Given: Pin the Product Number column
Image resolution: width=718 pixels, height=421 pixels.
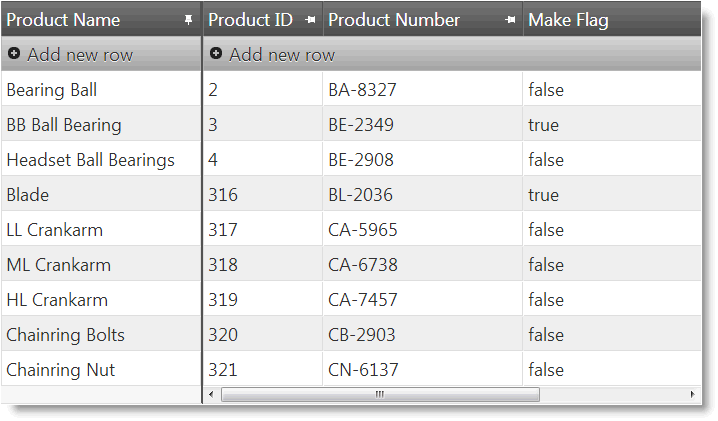Looking at the screenshot, I should pyautogui.click(x=510, y=20).
